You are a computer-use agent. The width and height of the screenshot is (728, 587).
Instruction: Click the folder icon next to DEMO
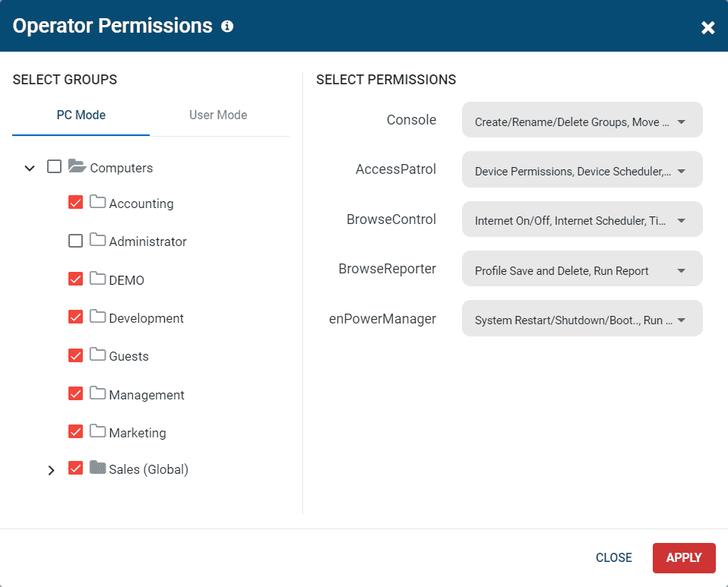[97, 279]
